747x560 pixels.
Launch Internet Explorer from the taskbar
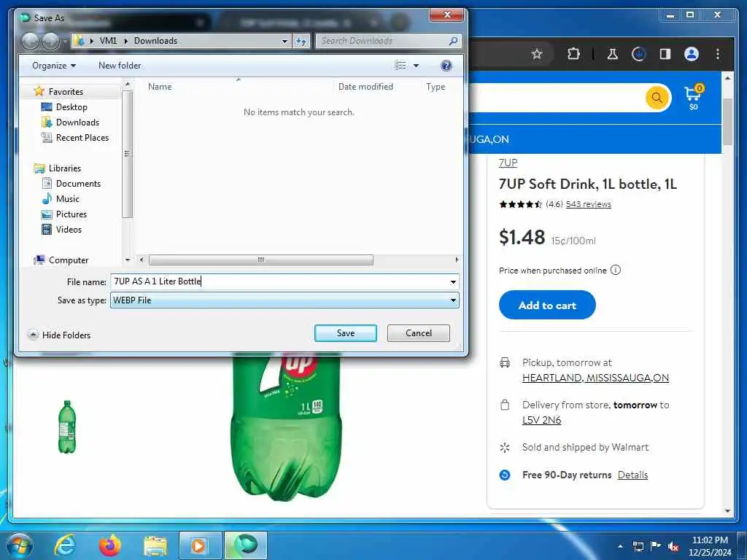64,545
